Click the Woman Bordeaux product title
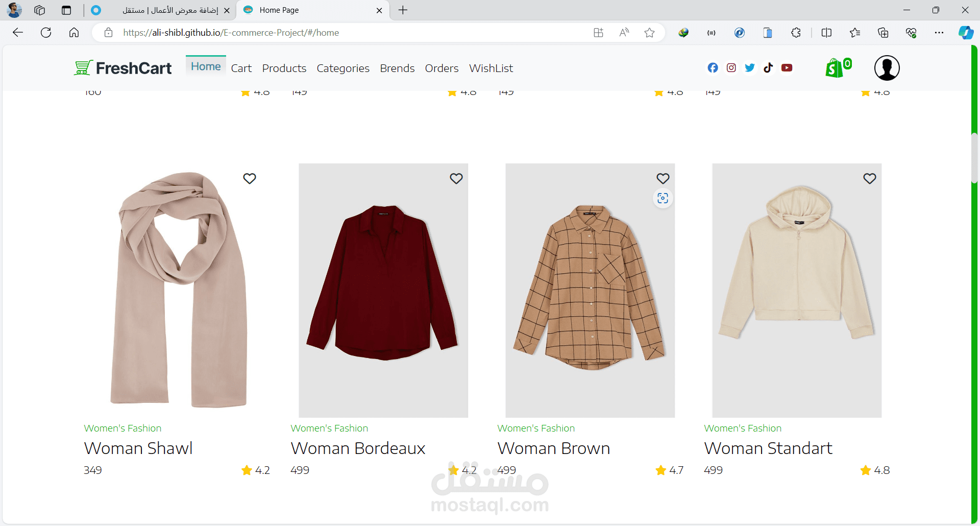980x526 pixels. (358, 448)
